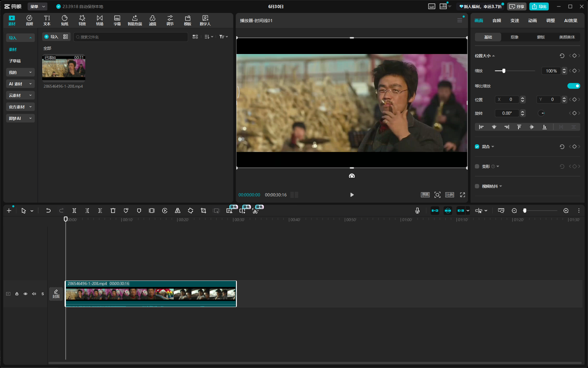588x368 pixels.
Task: Hide the video track with the eye icon
Action: 26,294
